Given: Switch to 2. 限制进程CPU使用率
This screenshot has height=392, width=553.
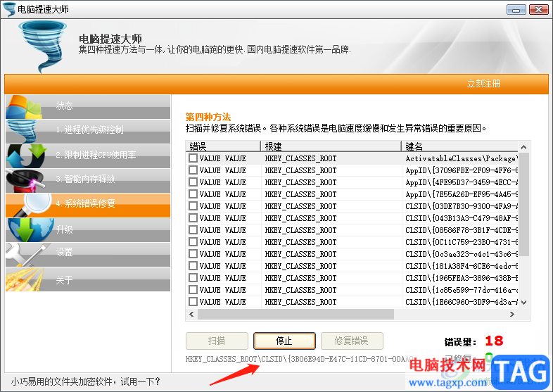Looking at the screenshot, I should (x=88, y=156).
